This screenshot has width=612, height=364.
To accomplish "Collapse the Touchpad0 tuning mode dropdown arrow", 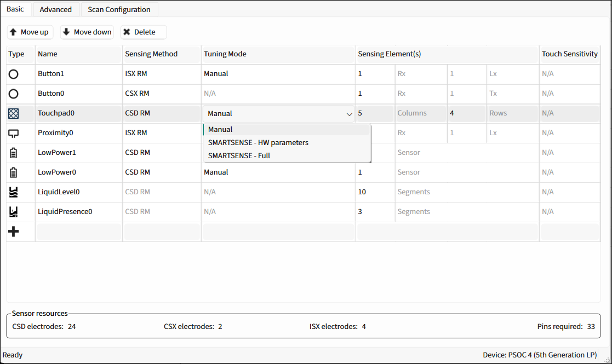I will point(349,114).
